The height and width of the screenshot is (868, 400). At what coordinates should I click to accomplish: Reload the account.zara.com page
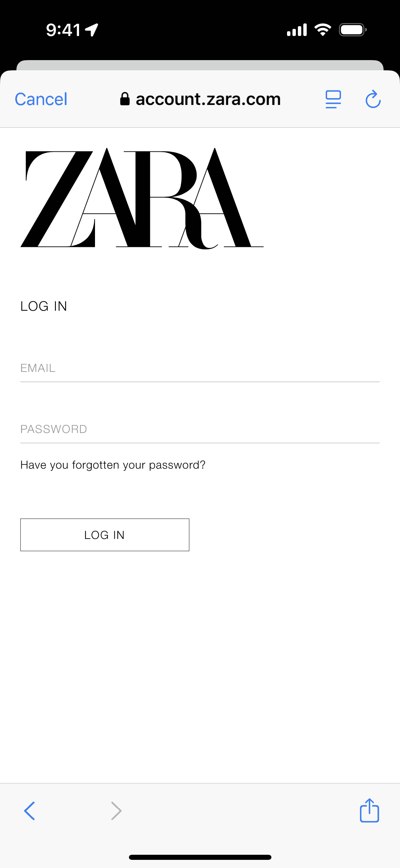click(x=372, y=99)
